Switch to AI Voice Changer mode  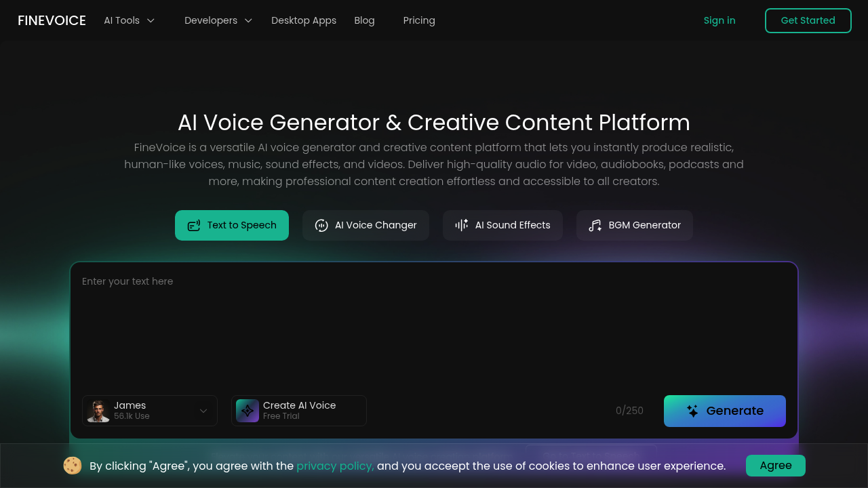(366, 225)
